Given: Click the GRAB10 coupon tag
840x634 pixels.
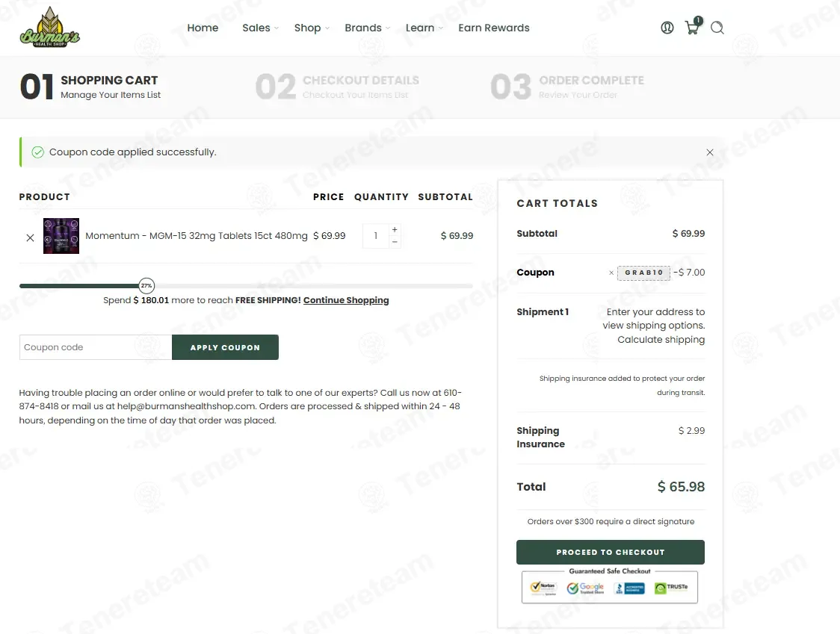Looking at the screenshot, I should coord(644,273).
